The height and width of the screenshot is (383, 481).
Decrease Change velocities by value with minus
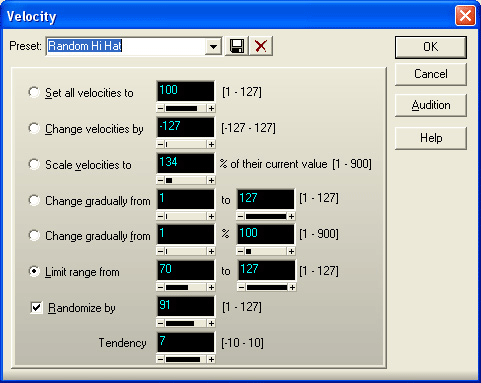coord(160,144)
